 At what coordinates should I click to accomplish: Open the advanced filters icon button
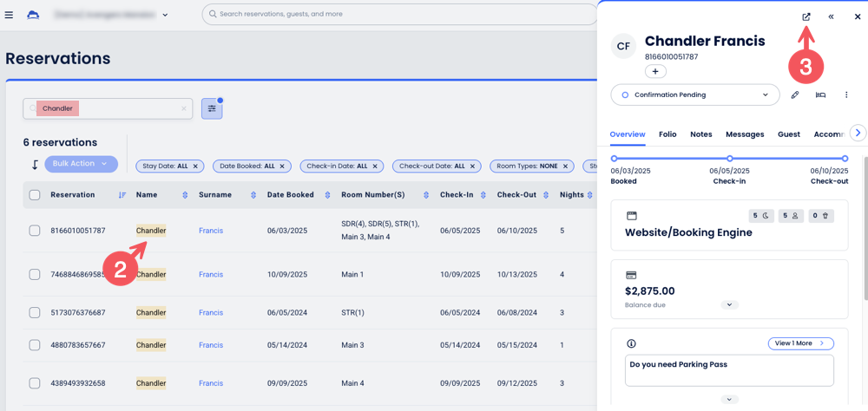point(212,108)
